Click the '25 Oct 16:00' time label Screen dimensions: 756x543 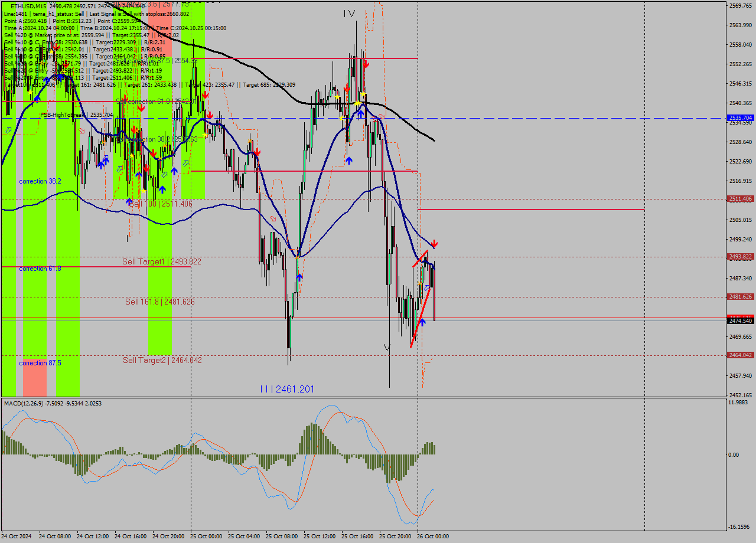[x=357, y=537]
